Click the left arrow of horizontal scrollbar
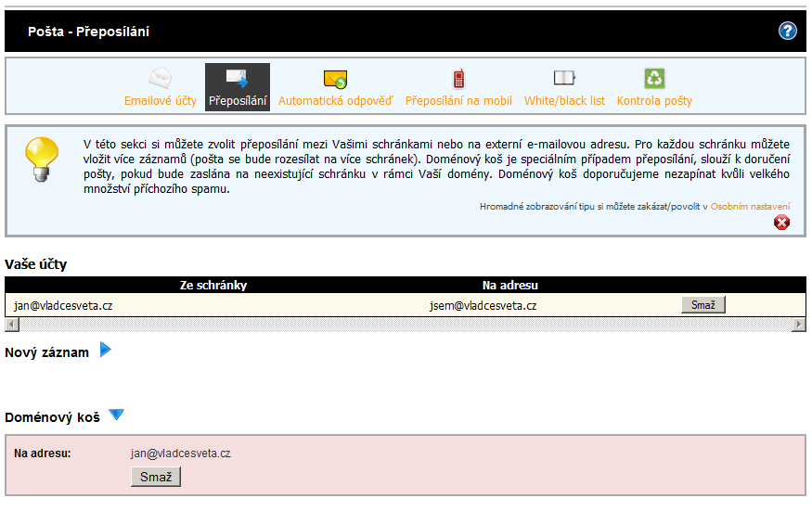Screen dimensions: 812x511 (x=11, y=325)
